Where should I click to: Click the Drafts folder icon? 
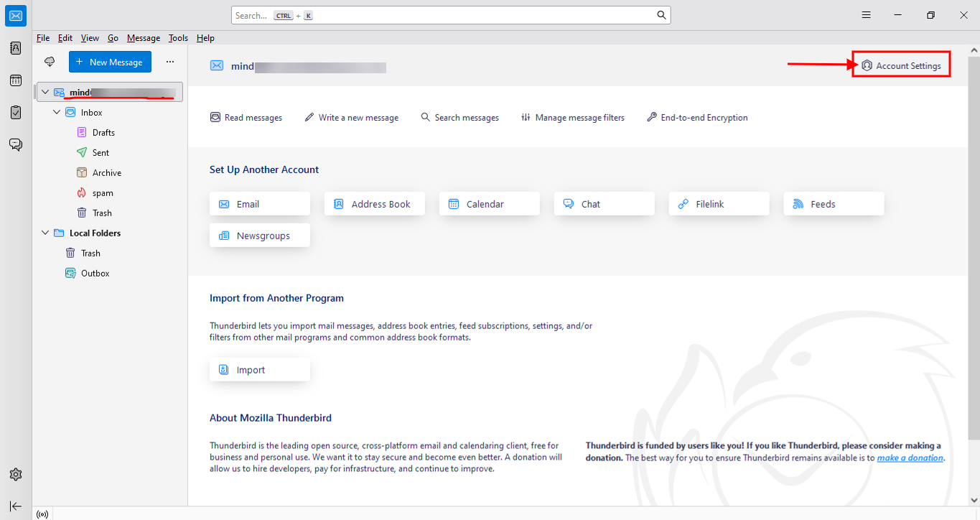coord(82,133)
